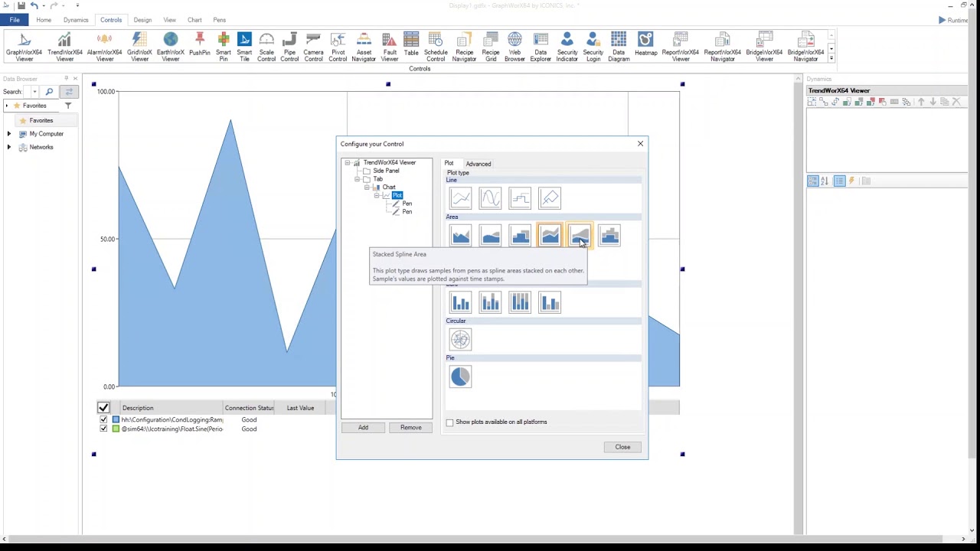This screenshot has width=980, height=551.
Task: Click the filter icon in Data Browser
Action: pyautogui.click(x=68, y=106)
